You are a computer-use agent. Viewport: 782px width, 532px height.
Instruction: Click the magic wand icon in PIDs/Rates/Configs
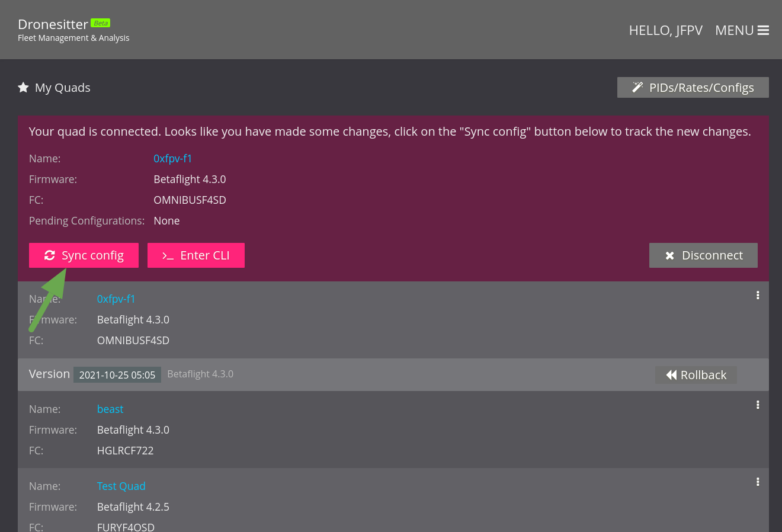click(637, 88)
